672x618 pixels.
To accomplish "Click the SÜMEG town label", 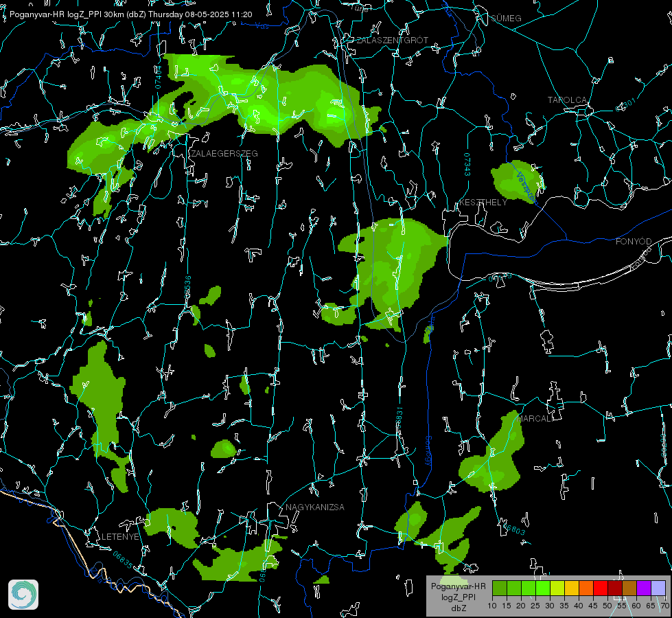I will coord(506,18).
